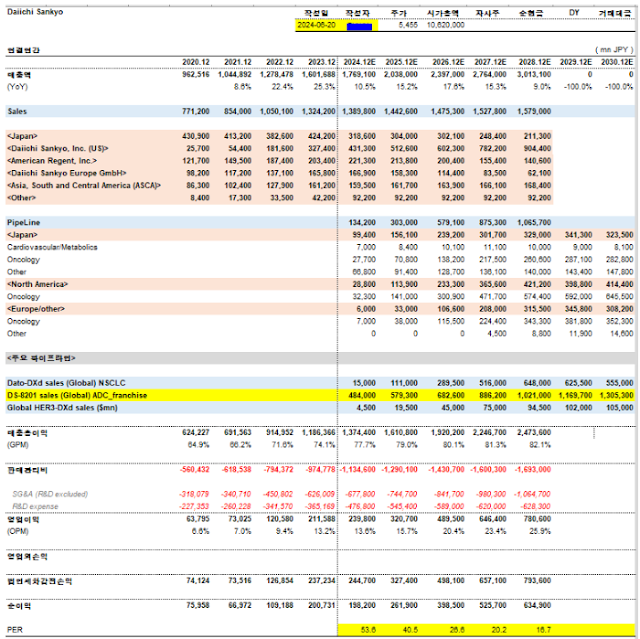The width and height of the screenshot is (640, 639).
Task: Select the "<Daiichi Sankyo, Inc. (US)>" row label
Action: [x=58, y=149]
